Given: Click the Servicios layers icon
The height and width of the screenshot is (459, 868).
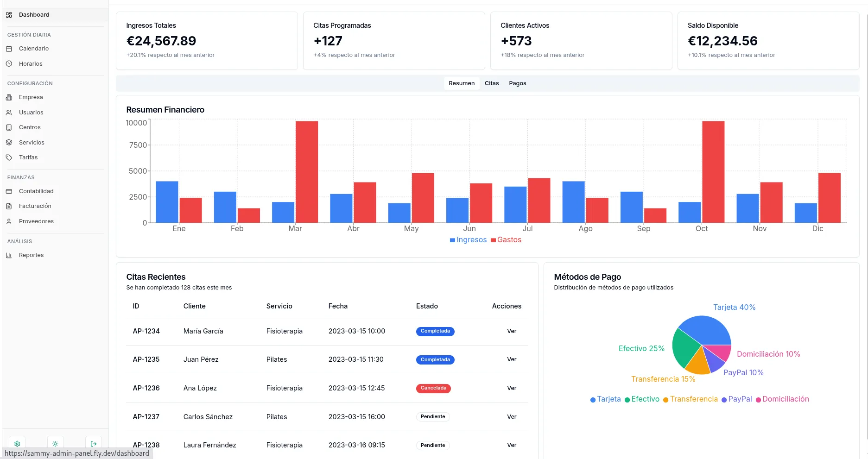Looking at the screenshot, I should coord(9,143).
